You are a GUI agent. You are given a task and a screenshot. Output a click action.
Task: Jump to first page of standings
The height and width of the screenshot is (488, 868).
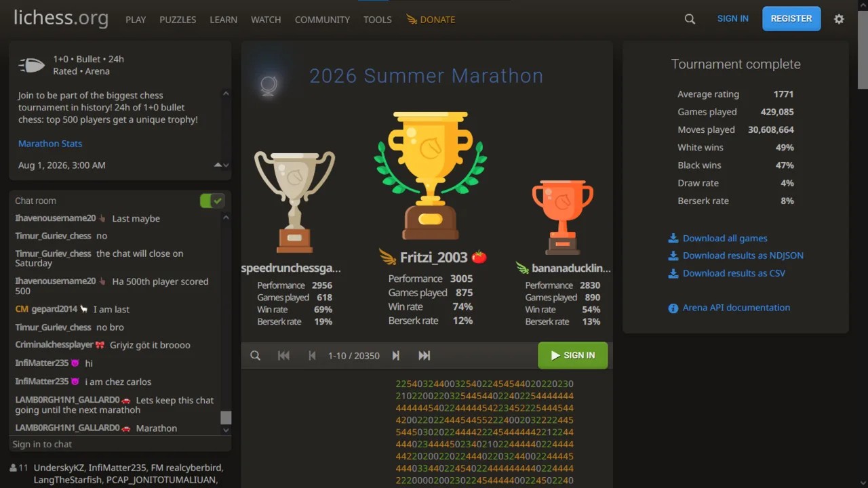point(283,355)
